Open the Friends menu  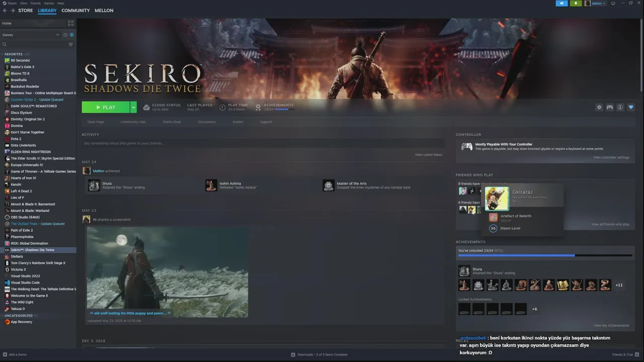pos(36,3)
